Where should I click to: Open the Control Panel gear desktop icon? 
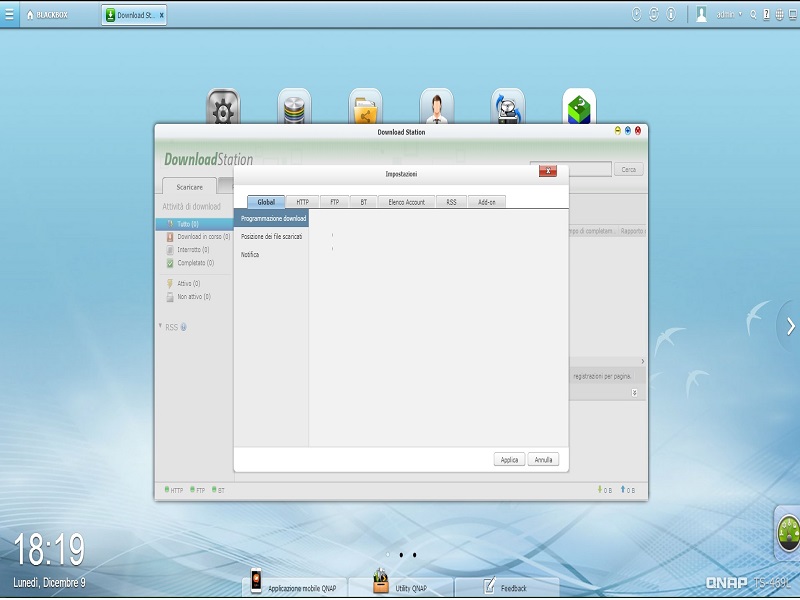point(223,108)
